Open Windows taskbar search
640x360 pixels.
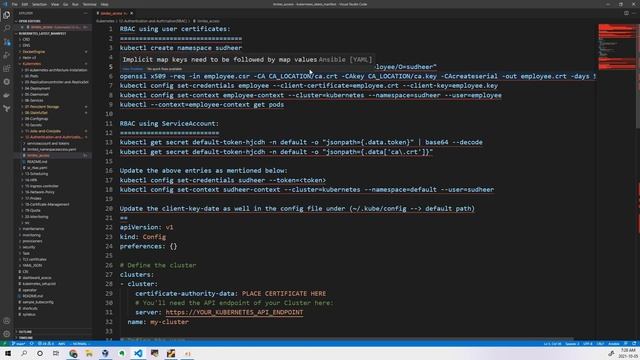[x=24, y=353]
